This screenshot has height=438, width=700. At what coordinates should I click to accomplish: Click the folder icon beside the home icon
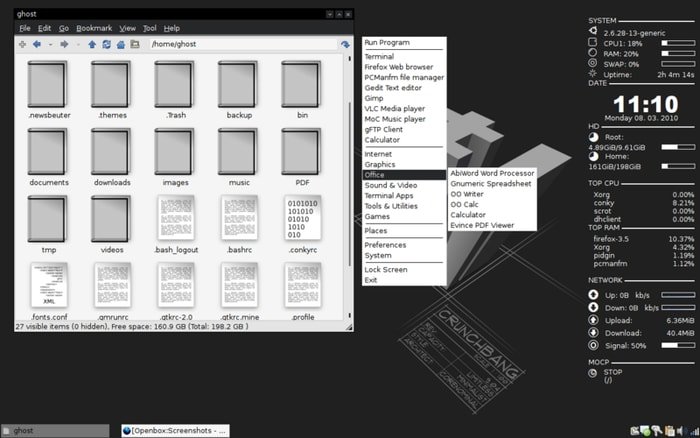pos(135,44)
